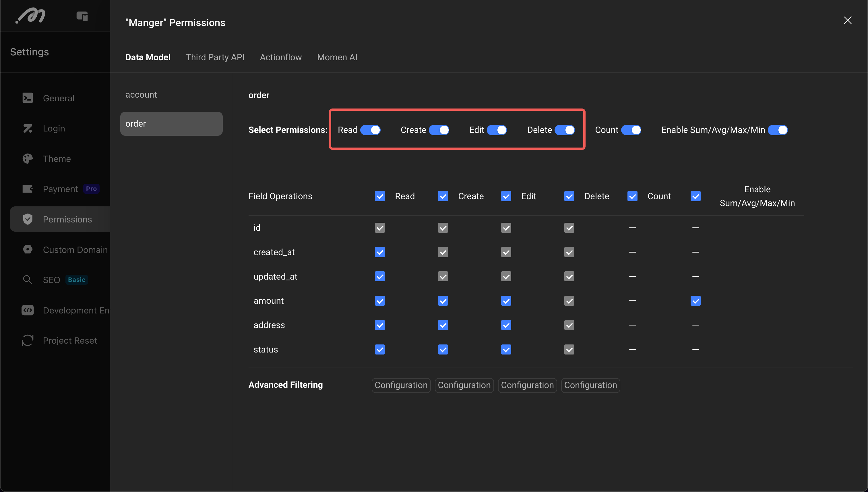868x492 pixels.
Task: Switch to Momen AI tab
Action: coord(337,57)
